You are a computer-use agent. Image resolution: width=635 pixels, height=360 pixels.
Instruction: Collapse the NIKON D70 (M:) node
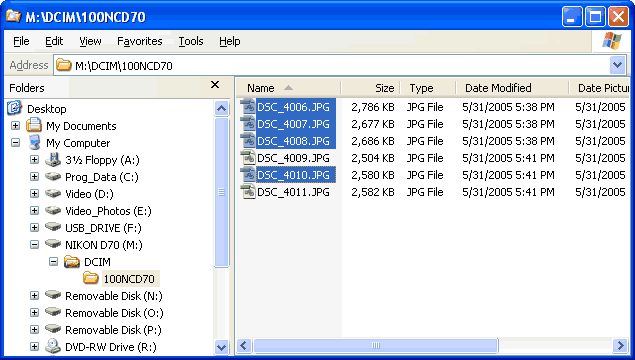pyautogui.click(x=34, y=245)
